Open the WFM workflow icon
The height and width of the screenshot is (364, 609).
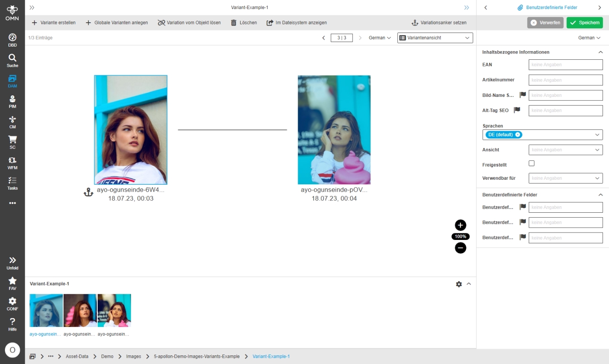(12, 163)
